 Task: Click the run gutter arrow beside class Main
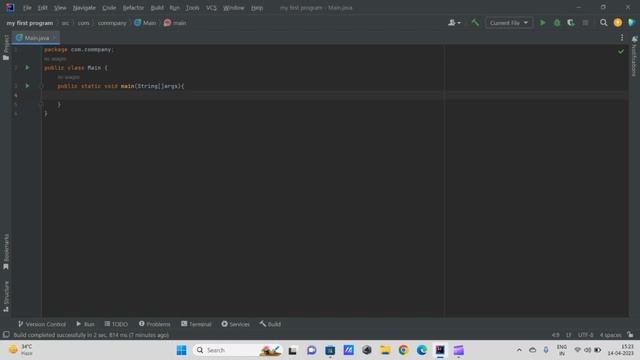tap(27, 67)
